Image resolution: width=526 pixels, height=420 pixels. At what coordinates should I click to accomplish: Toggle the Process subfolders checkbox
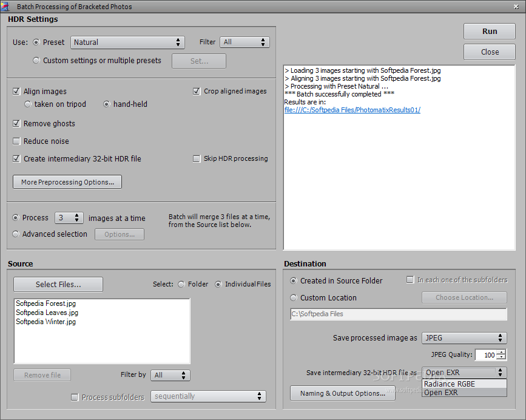tap(75, 397)
